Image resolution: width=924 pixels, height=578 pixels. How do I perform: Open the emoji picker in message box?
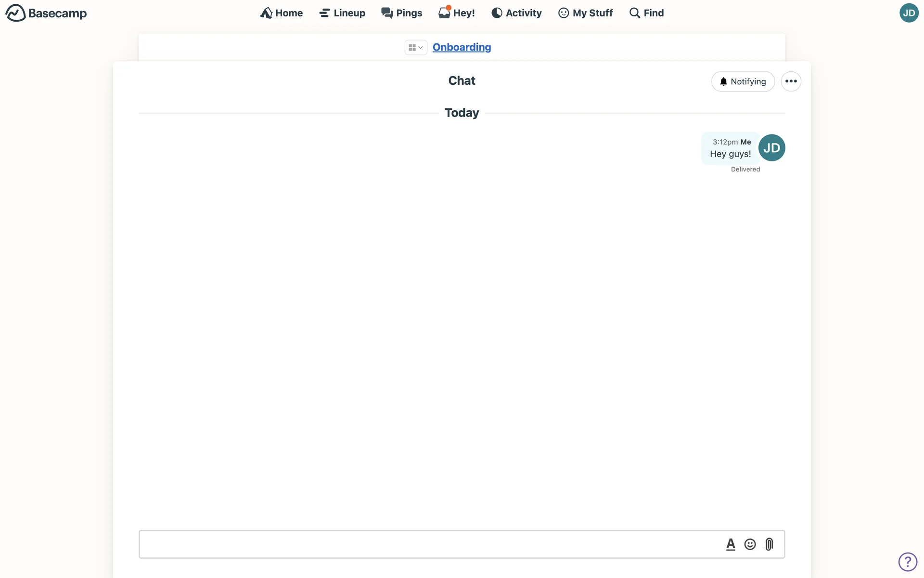click(x=750, y=544)
